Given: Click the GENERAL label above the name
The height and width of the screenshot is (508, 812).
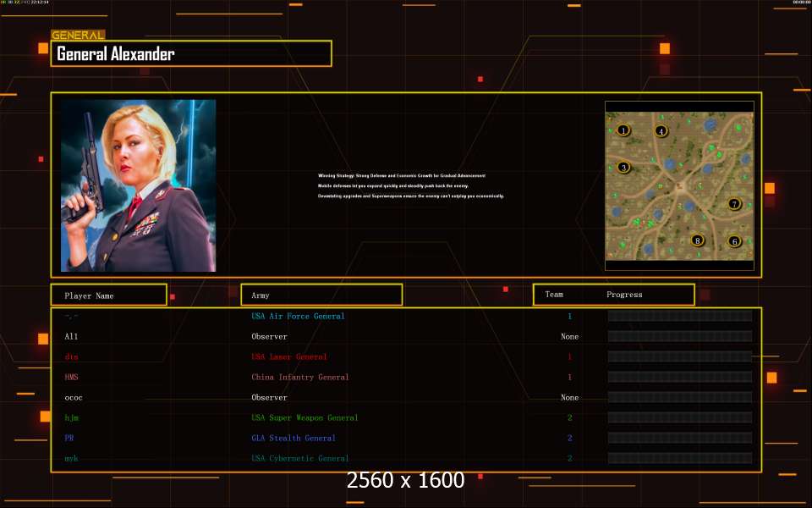Looking at the screenshot, I should coord(78,36).
